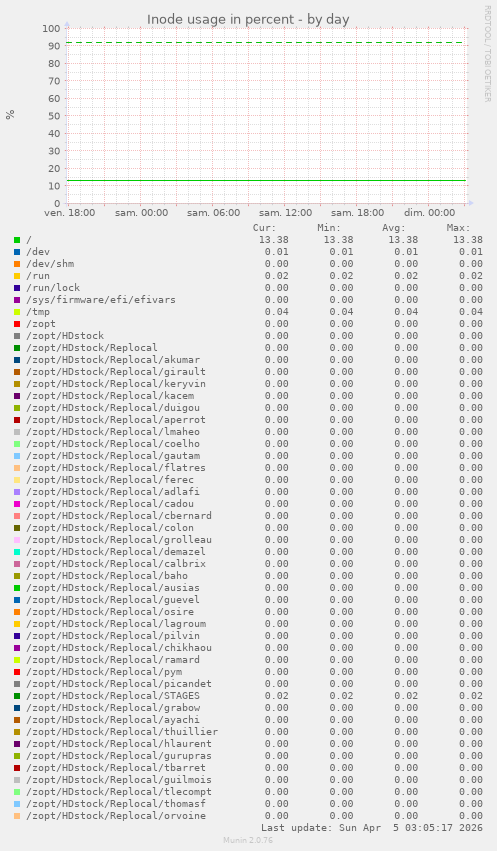This screenshot has height=851, width=497.
Task: Click the /zopt/HDstock/Replocal/guevel label
Action: 113,599
